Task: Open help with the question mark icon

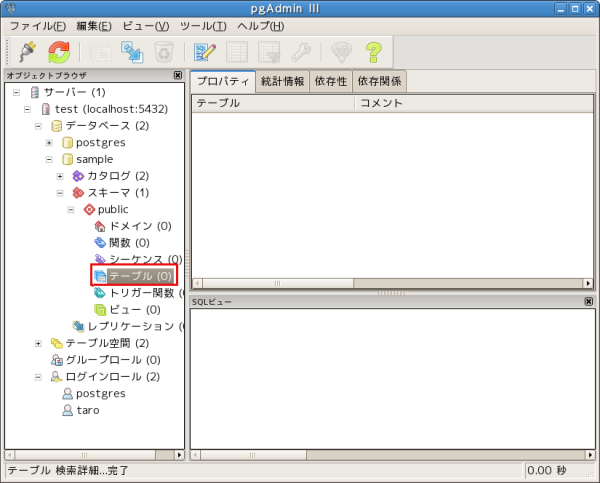Action: pyautogui.click(x=373, y=52)
